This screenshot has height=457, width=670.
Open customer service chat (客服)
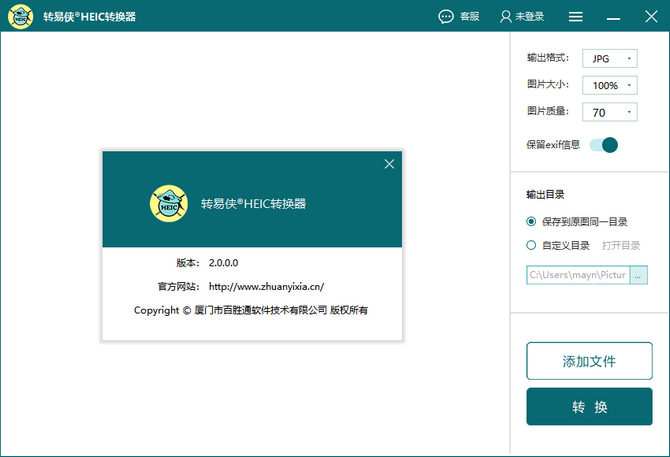pos(458,17)
